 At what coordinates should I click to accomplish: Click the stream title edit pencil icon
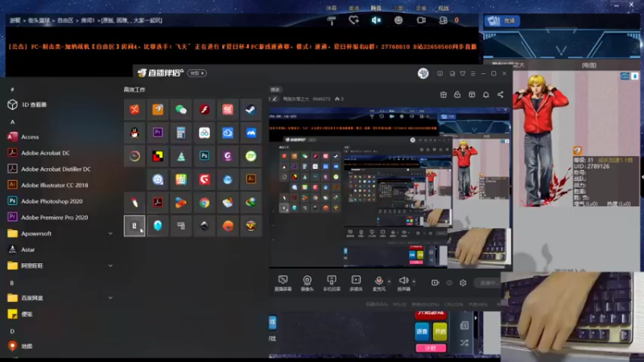[x=275, y=99]
